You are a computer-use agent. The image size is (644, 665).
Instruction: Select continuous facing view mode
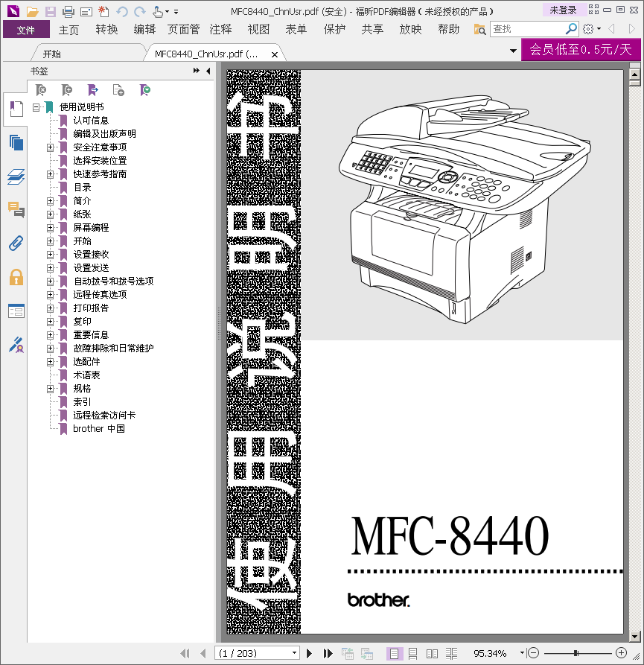click(451, 654)
